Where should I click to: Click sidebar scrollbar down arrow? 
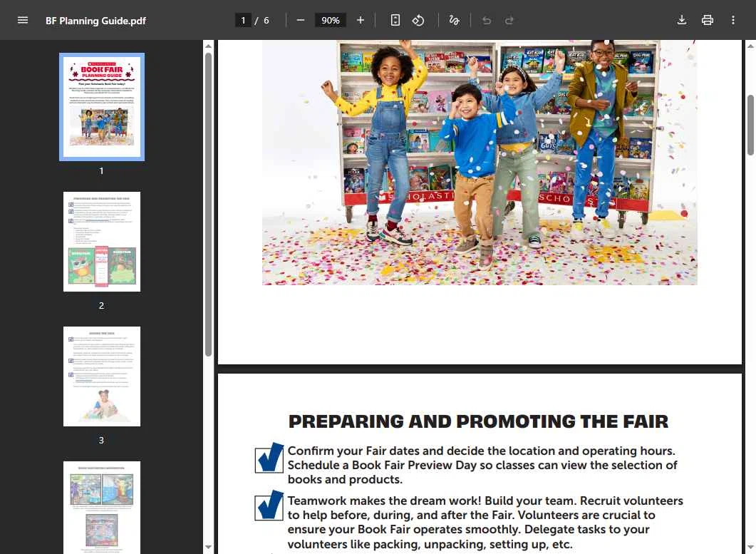click(x=208, y=548)
